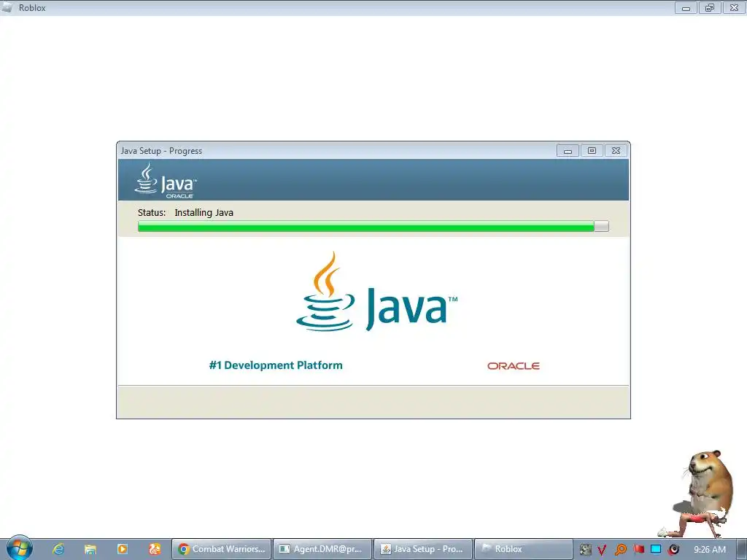Close the Roblox window

pos(734,8)
